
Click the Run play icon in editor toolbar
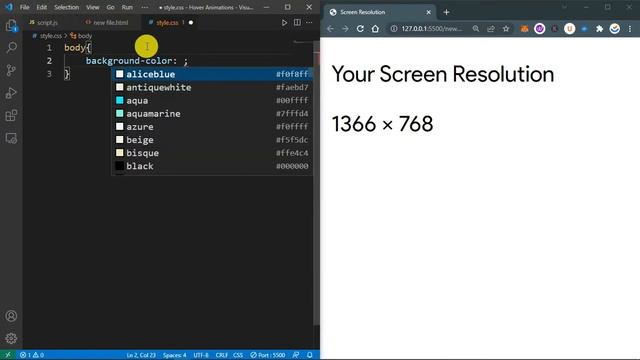click(x=284, y=23)
